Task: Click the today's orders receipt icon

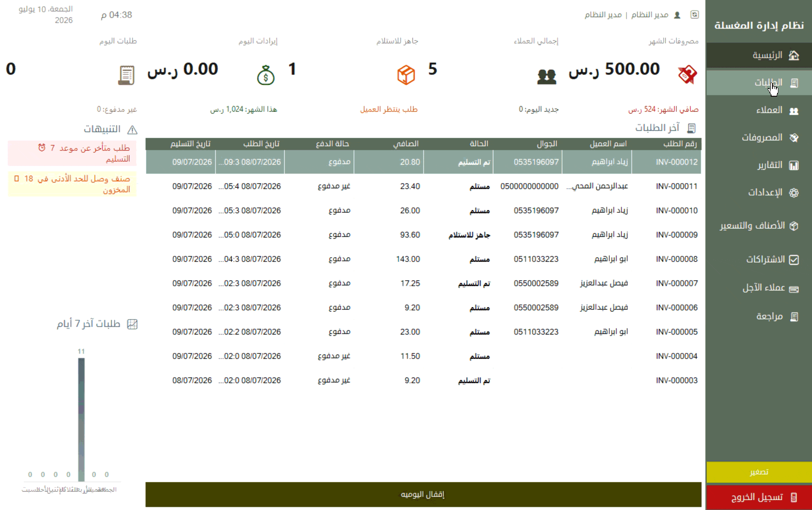Action: (126, 75)
